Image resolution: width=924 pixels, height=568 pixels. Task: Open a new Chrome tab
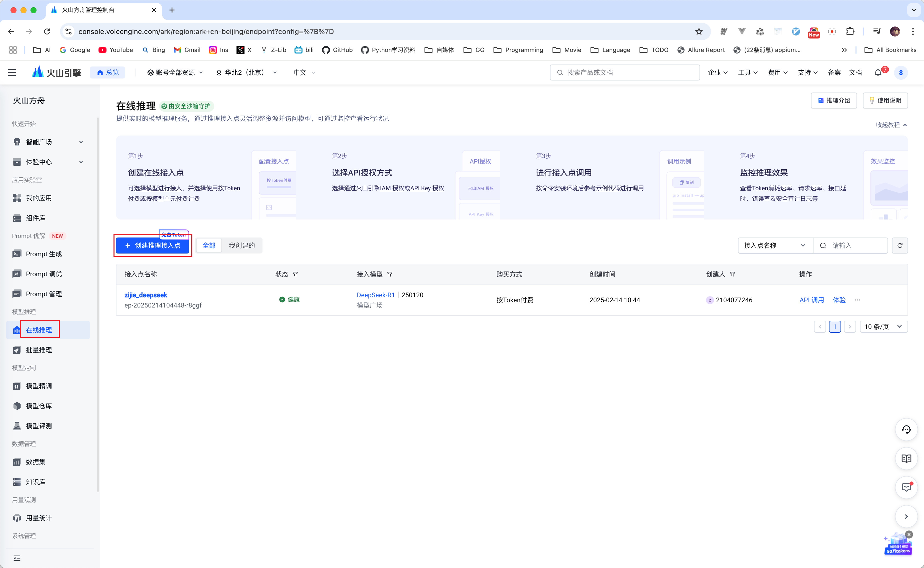pos(172,10)
